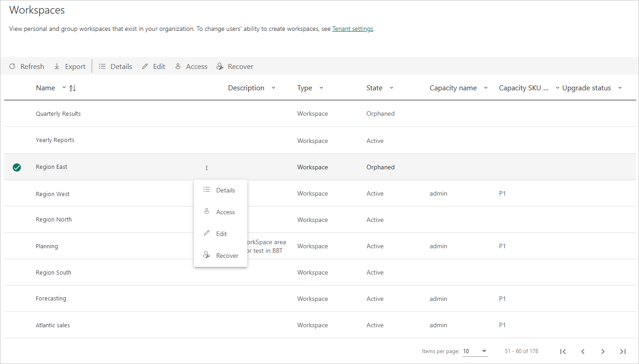Open the Type column filter dropdown

point(321,88)
